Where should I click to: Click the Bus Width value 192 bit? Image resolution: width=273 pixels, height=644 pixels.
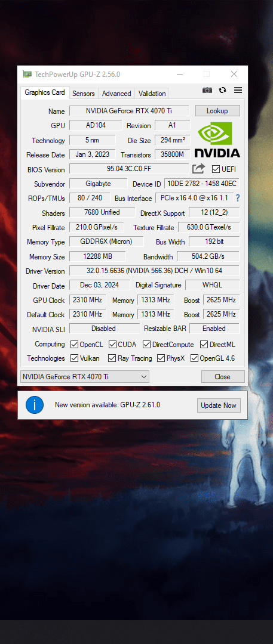(x=214, y=241)
